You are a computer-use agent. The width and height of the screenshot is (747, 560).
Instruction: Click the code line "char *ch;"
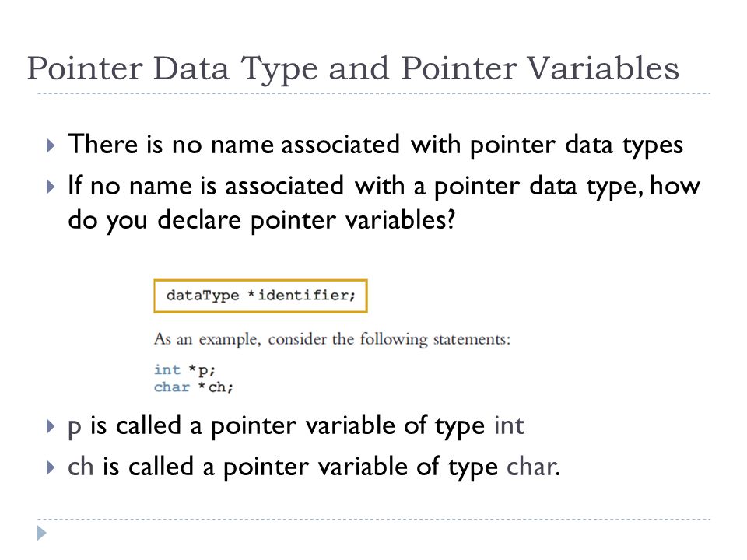click(194, 387)
